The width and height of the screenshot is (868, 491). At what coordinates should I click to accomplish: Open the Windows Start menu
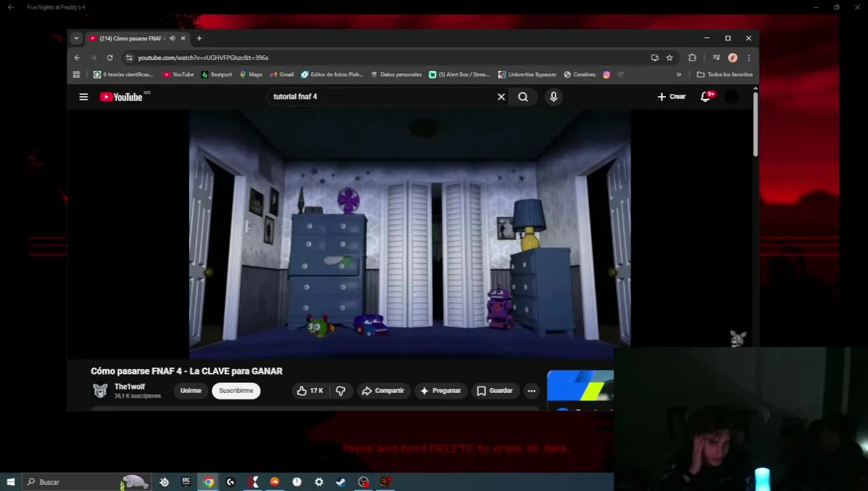pyautogui.click(x=10, y=482)
